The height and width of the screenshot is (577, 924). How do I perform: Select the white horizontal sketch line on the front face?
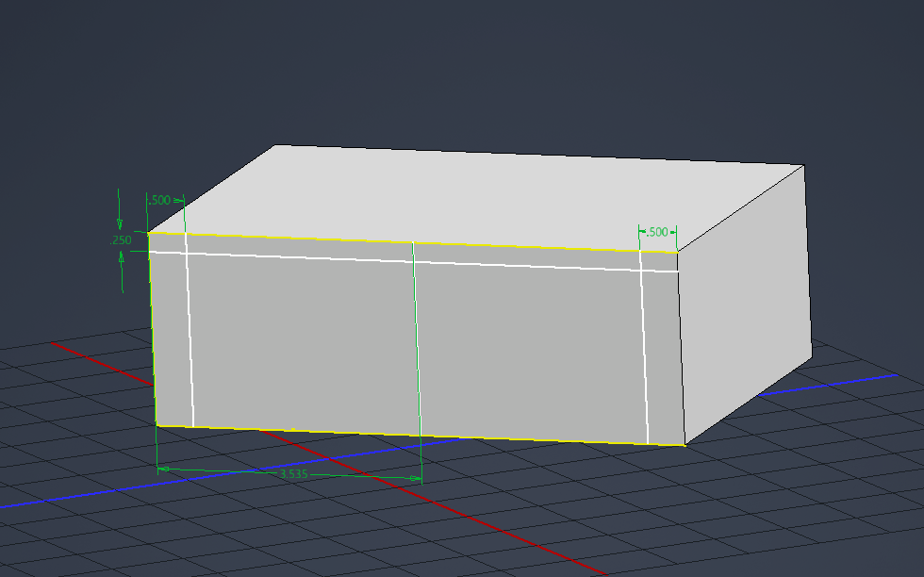pos(413,262)
